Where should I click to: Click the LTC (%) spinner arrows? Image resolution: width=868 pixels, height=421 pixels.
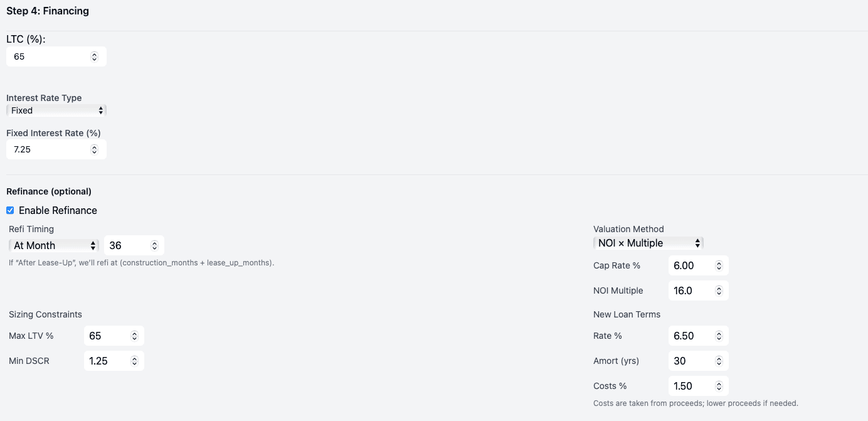point(94,56)
